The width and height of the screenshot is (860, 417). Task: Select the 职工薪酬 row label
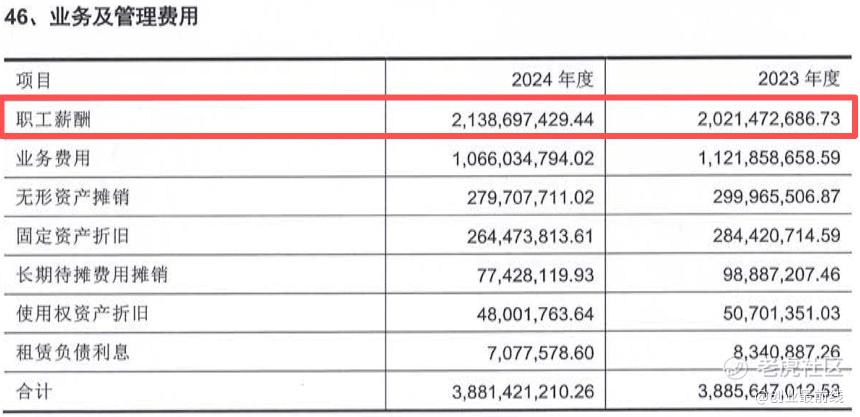(53, 119)
